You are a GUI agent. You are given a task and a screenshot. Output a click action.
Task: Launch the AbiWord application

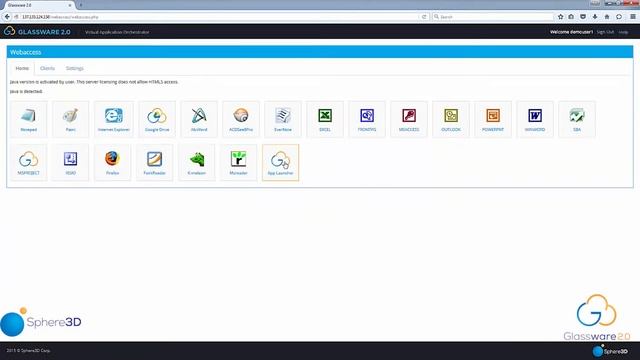(199, 119)
